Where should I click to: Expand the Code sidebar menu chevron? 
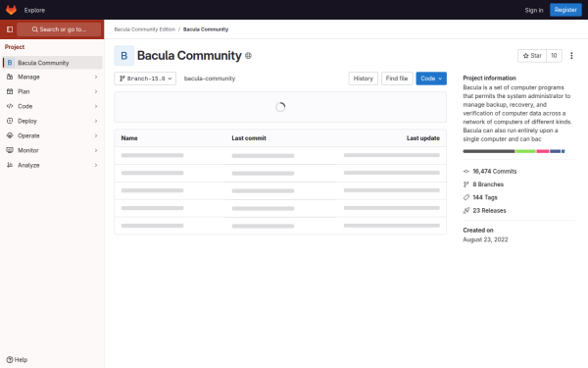[x=96, y=106]
